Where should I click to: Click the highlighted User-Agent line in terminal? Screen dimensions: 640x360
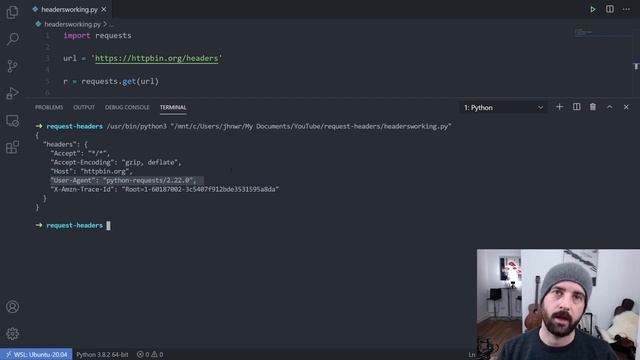coord(127,180)
